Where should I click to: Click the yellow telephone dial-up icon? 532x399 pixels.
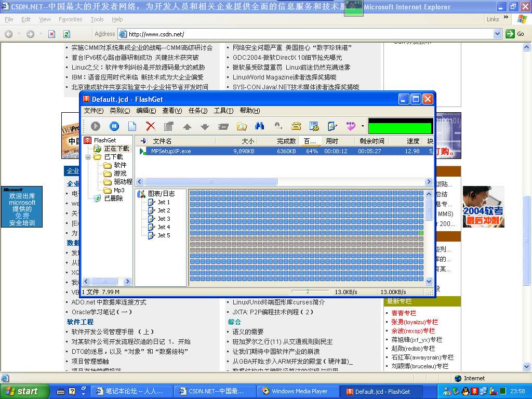coord(296,127)
